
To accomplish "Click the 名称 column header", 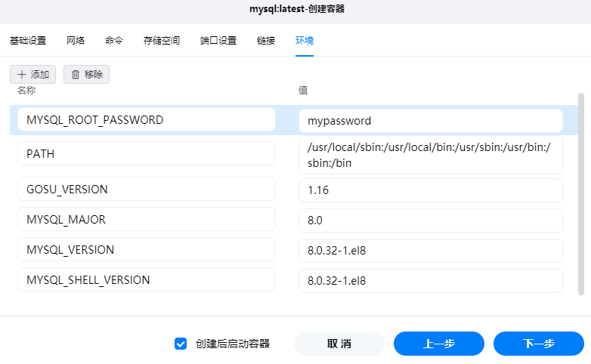I will pyautogui.click(x=26, y=91).
